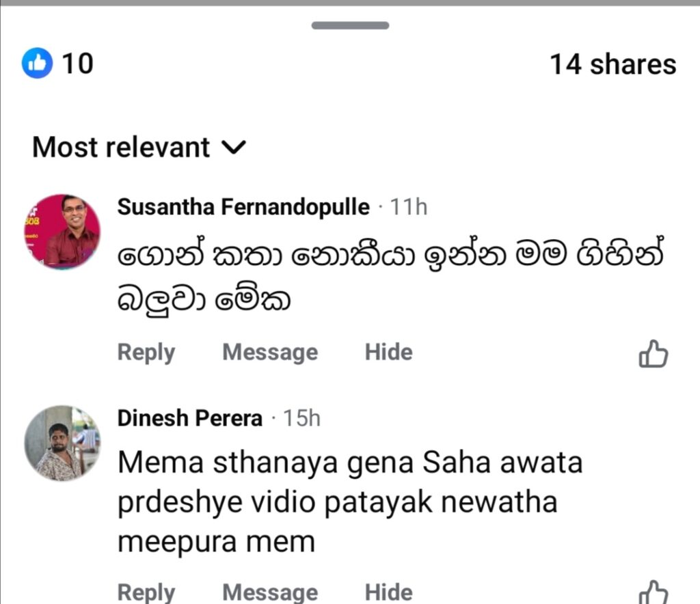This screenshot has height=604, width=700.
Task: Hide Dinesh Perera's comment
Action: (x=388, y=592)
